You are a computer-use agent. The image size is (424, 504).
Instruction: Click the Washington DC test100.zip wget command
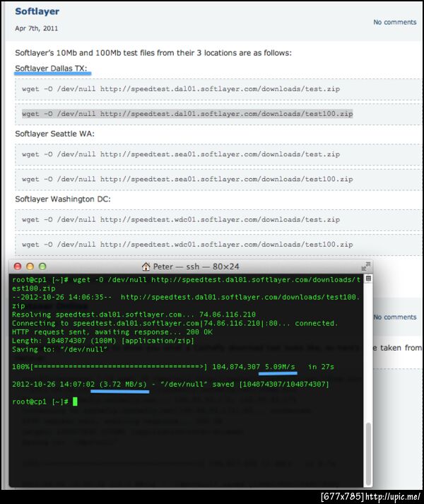tap(187, 245)
